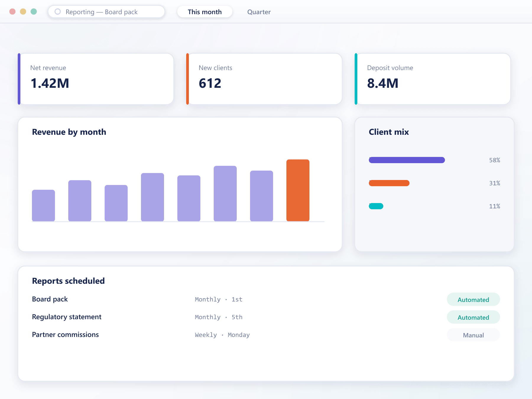Screen dimensions: 532x399
Task: Click the 'Monthly · 1st' schedule text
Action: [219, 299]
